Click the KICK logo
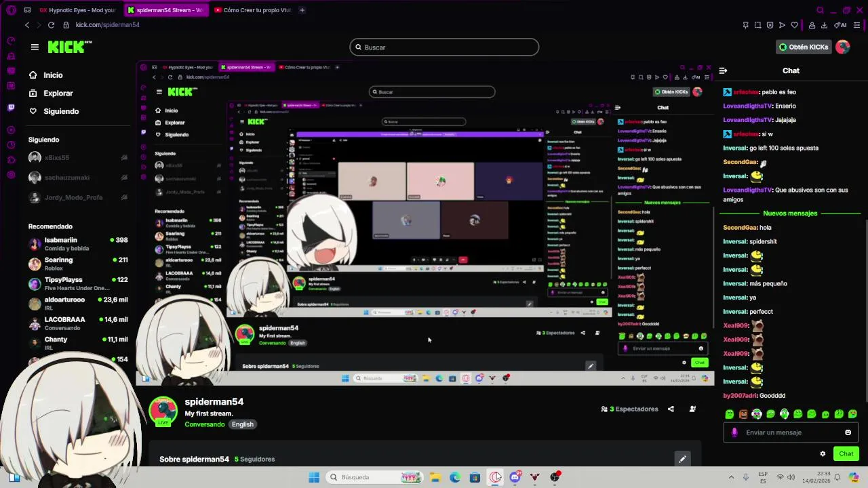The width and height of the screenshot is (868, 488). click(69, 47)
